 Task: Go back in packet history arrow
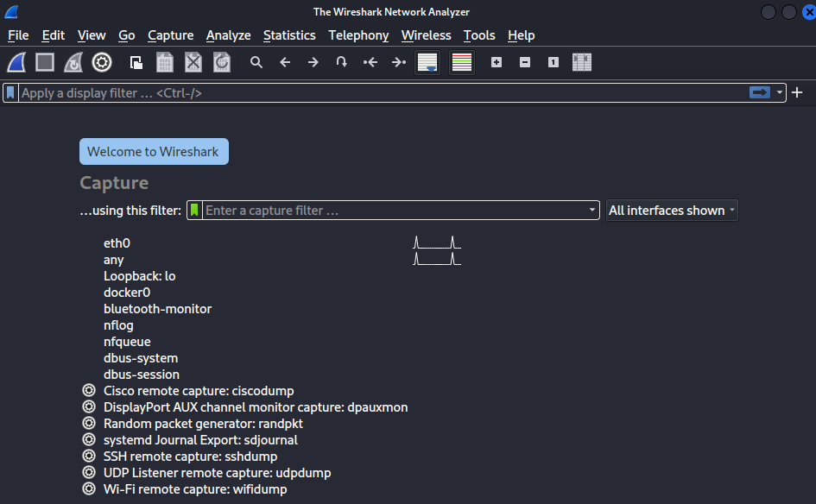[x=285, y=62]
